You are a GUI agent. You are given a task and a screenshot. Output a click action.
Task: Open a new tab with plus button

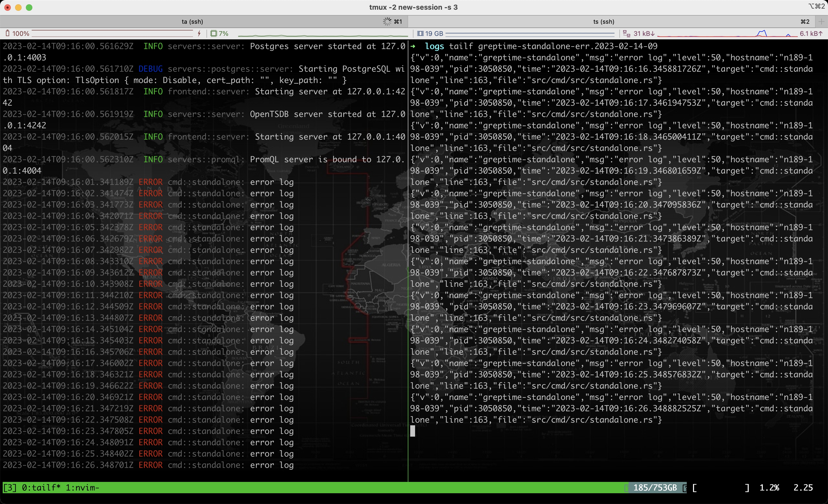pyautogui.click(x=821, y=22)
